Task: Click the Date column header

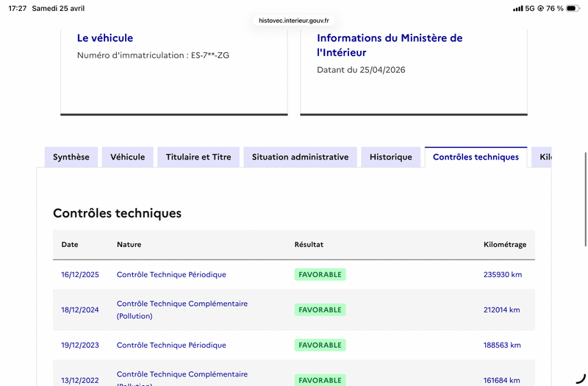Action: (70, 245)
